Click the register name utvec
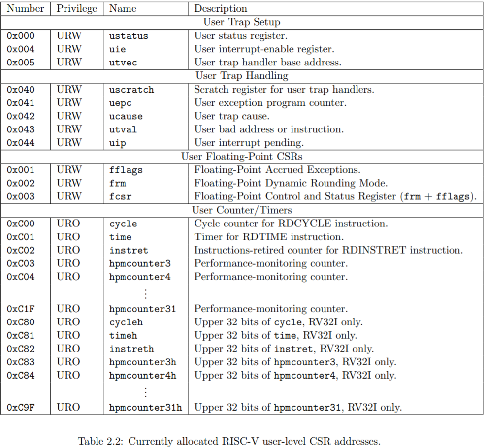487x448 pixels. pos(123,63)
